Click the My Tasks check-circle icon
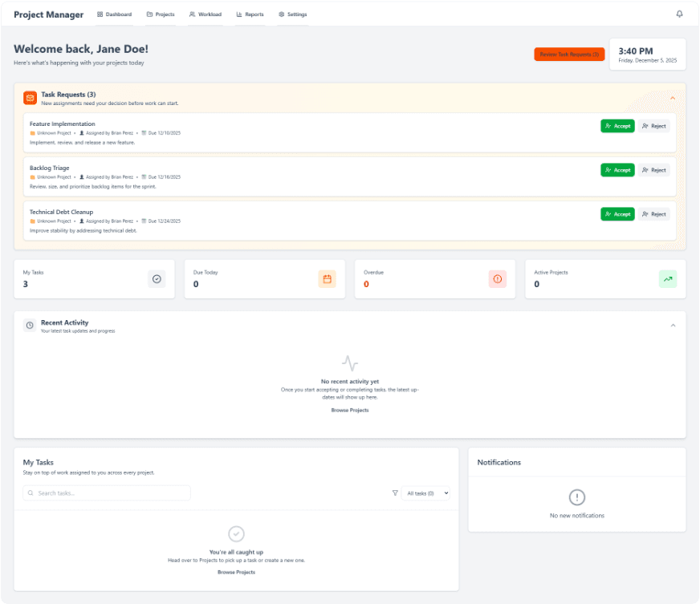 pos(157,278)
